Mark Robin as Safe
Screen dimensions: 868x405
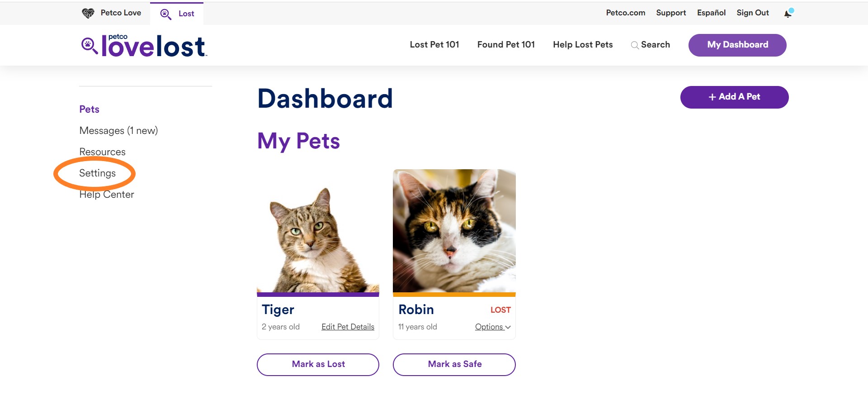pyautogui.click(x=454, y=364)
